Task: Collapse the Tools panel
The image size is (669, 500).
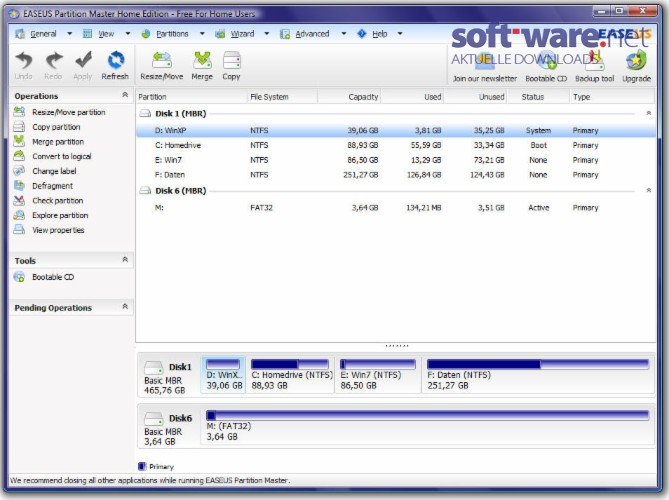Action: (x=125, y=259)
